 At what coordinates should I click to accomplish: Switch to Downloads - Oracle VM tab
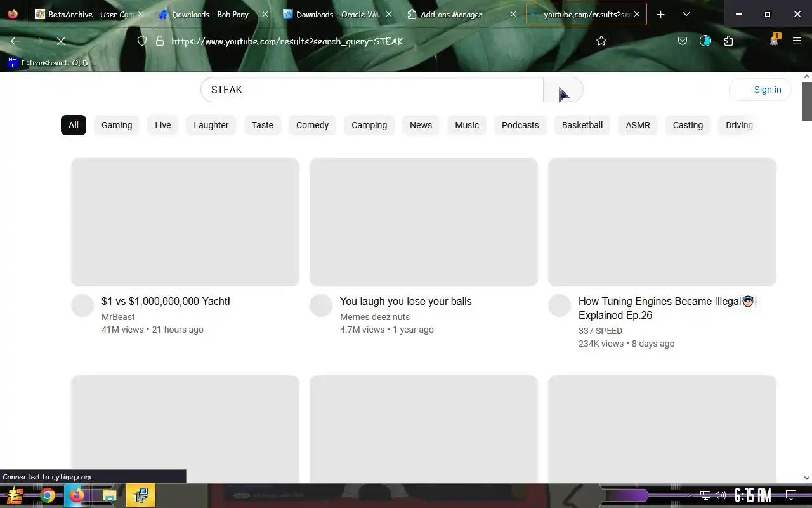pyautogui.click(x=336, y=14)
